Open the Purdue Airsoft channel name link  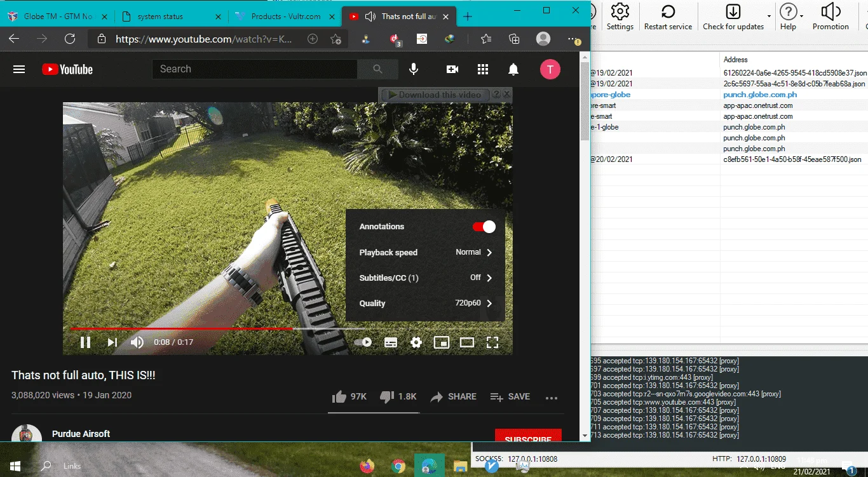81,434
